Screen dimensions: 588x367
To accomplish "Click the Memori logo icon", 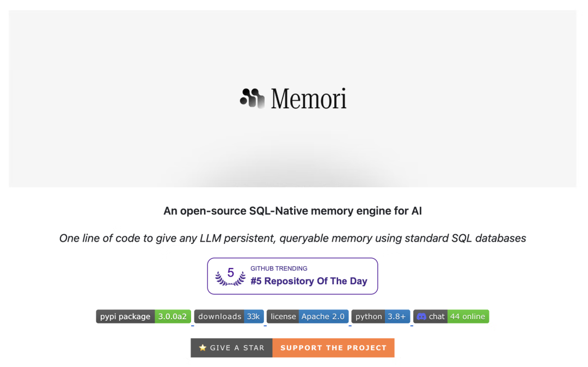I will pyautogui.click(x=252, y=99).
